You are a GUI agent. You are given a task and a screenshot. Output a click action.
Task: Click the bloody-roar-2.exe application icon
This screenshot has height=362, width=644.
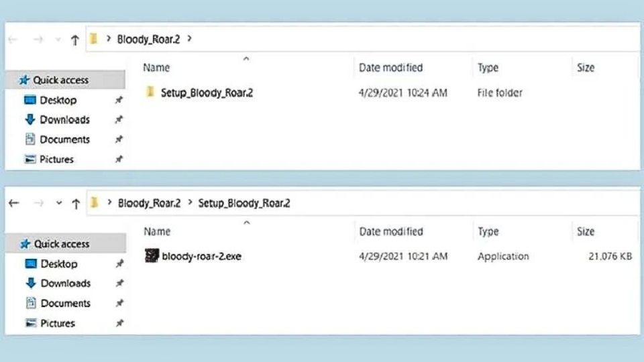[x=152, y=255]
